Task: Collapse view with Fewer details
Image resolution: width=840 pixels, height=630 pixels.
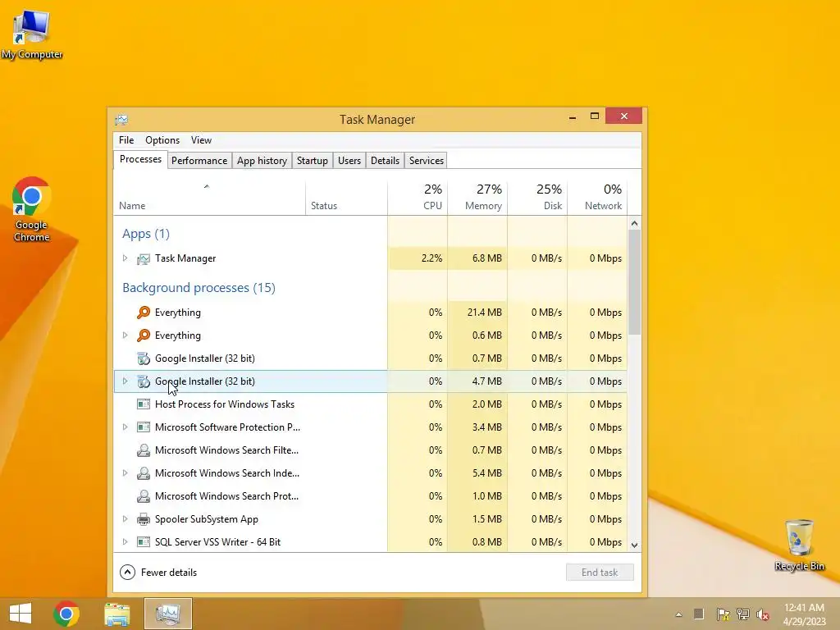Action: 158,572
